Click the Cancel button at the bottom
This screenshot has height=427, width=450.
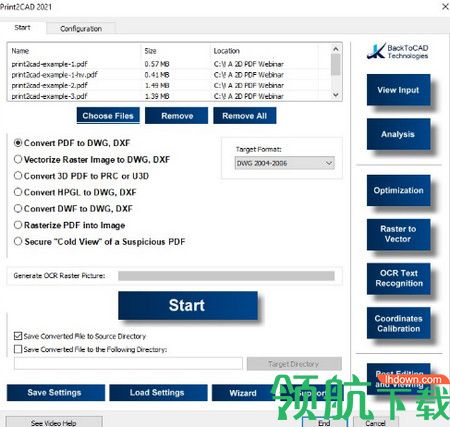click(376, 422)
